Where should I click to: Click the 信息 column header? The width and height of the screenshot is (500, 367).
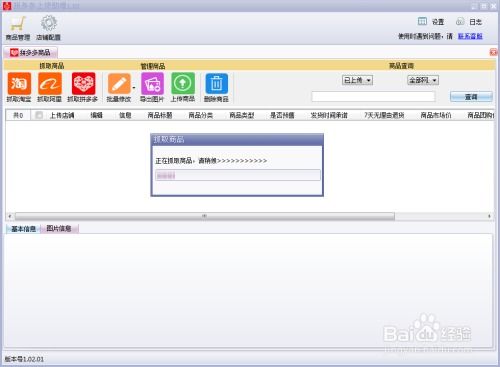coord(125,115)
